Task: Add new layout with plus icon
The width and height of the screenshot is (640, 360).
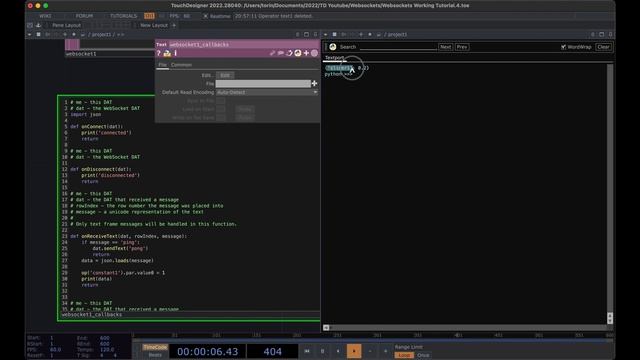Action: pyautogui.click(x=174, y=25)
